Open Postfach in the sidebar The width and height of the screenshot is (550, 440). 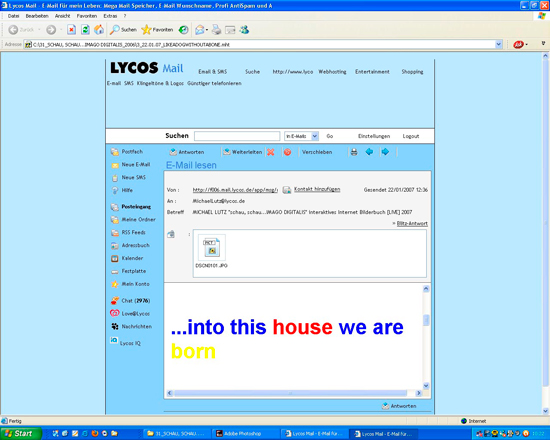127,152
